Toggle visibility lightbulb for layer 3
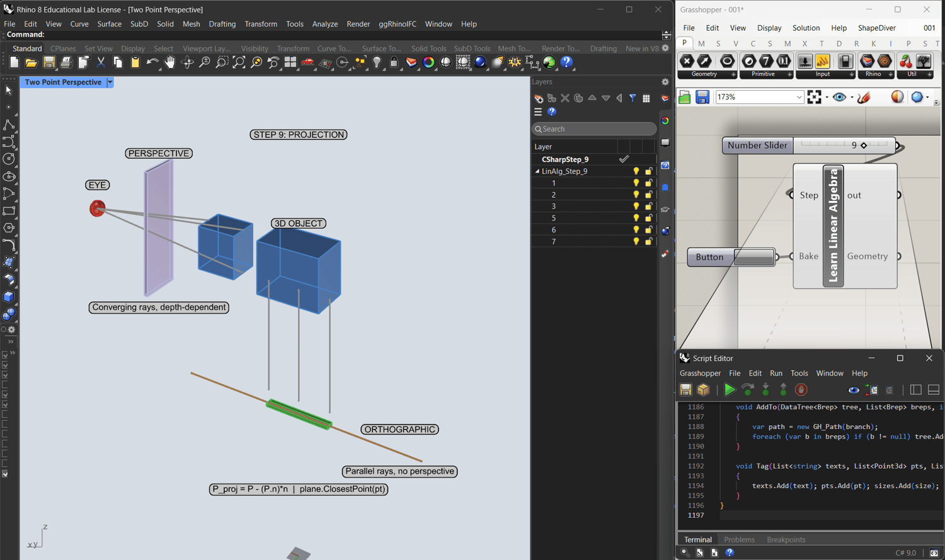This screenshot has width=945, height=560. point(636,207)
